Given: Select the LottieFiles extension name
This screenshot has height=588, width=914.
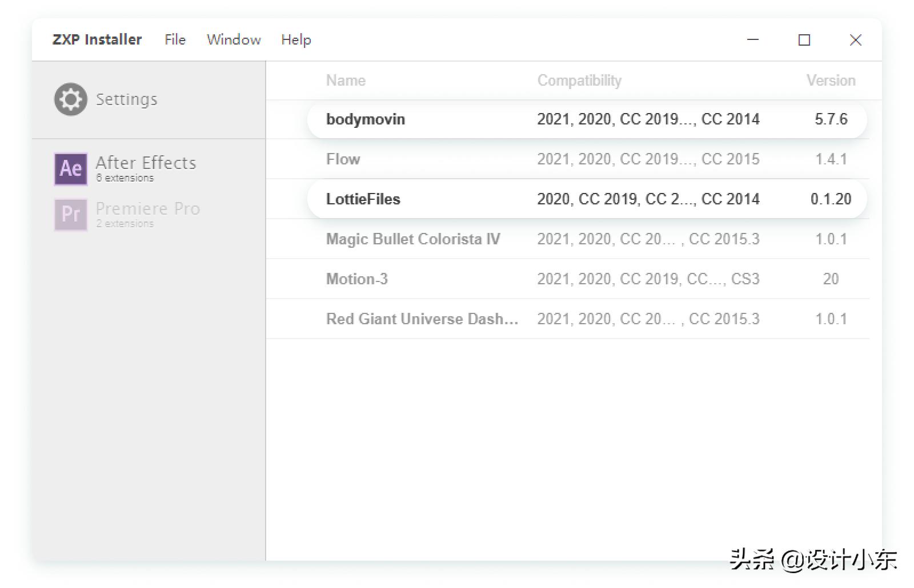Looking at the screenshot, I should tap(363, 199).
